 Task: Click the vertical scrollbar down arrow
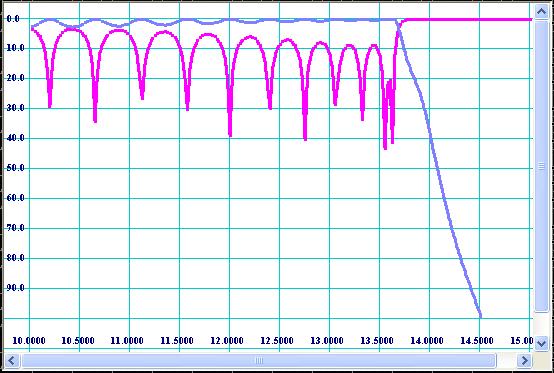pos(541,342)
